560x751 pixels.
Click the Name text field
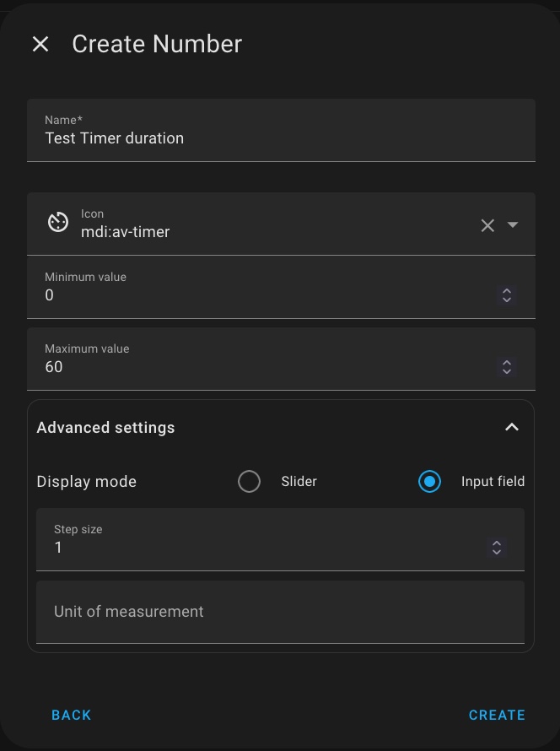click(x=281, y=130)
